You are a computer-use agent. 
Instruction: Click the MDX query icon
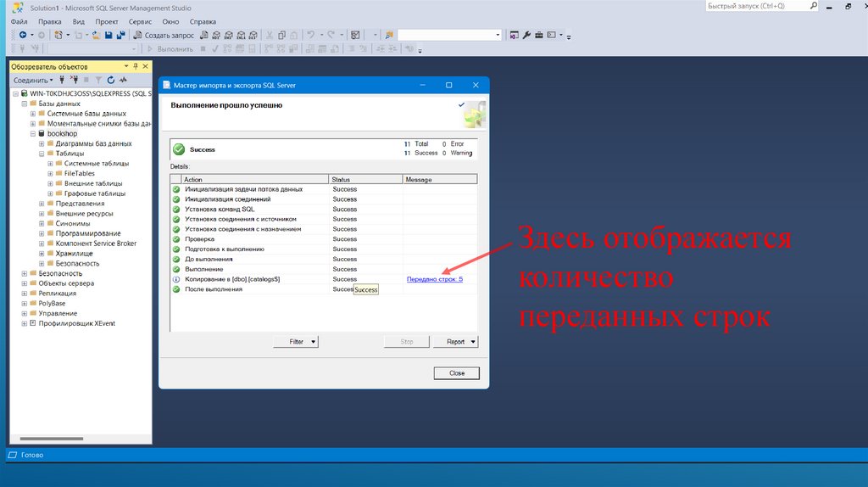(x=216, y=35)
